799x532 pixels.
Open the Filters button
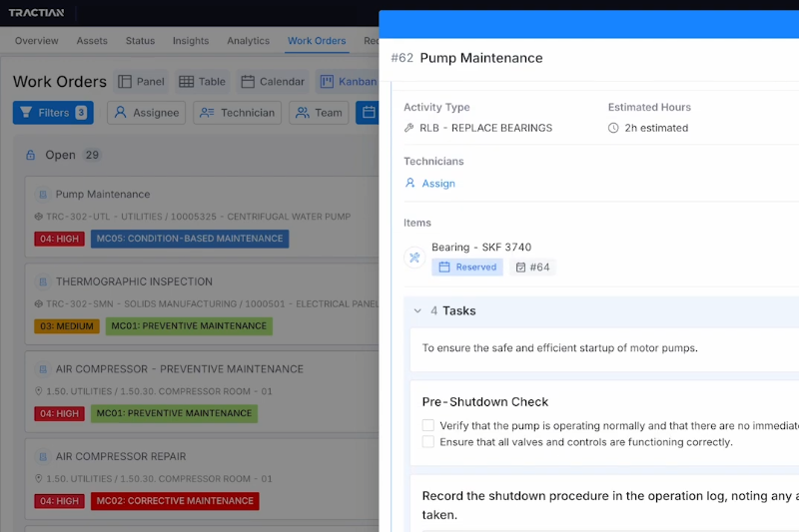[x=53, y=113]
